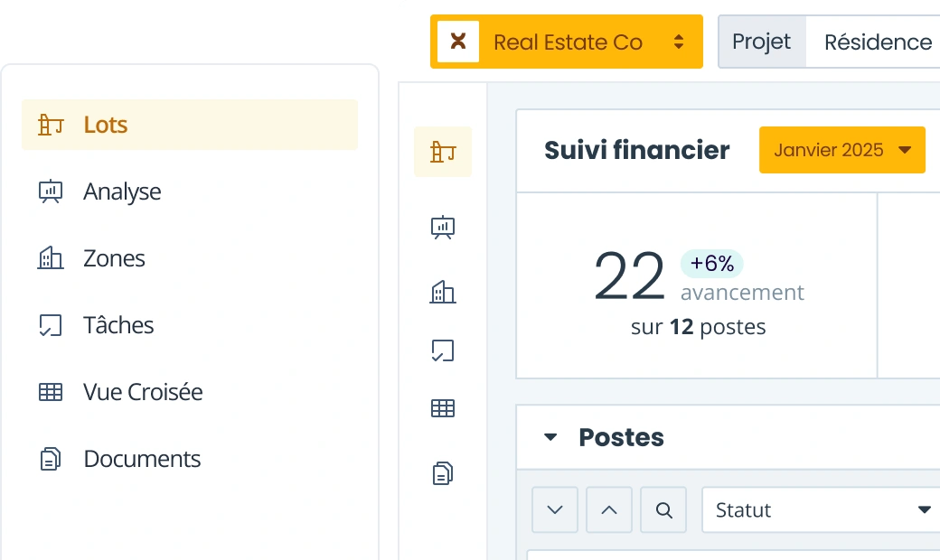
Task: Open Tâches from the expanded menu
Action: 118,325
